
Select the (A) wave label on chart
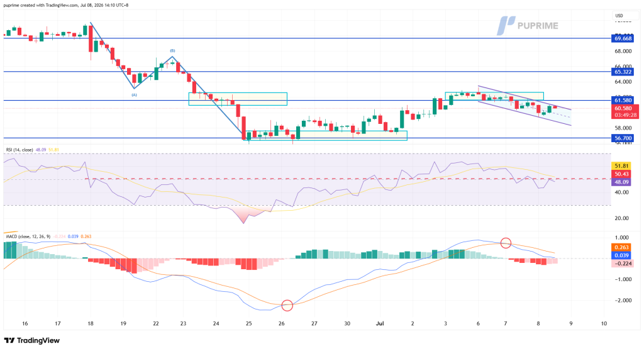pyautogui.click(x=134, y=95)
